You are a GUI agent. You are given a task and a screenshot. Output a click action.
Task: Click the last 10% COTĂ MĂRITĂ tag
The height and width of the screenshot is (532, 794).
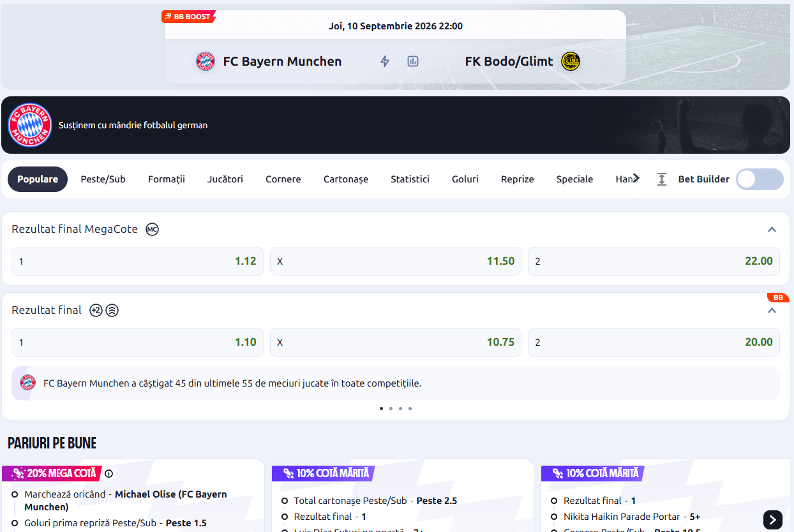pyautogui.click(x=592, y=473)
